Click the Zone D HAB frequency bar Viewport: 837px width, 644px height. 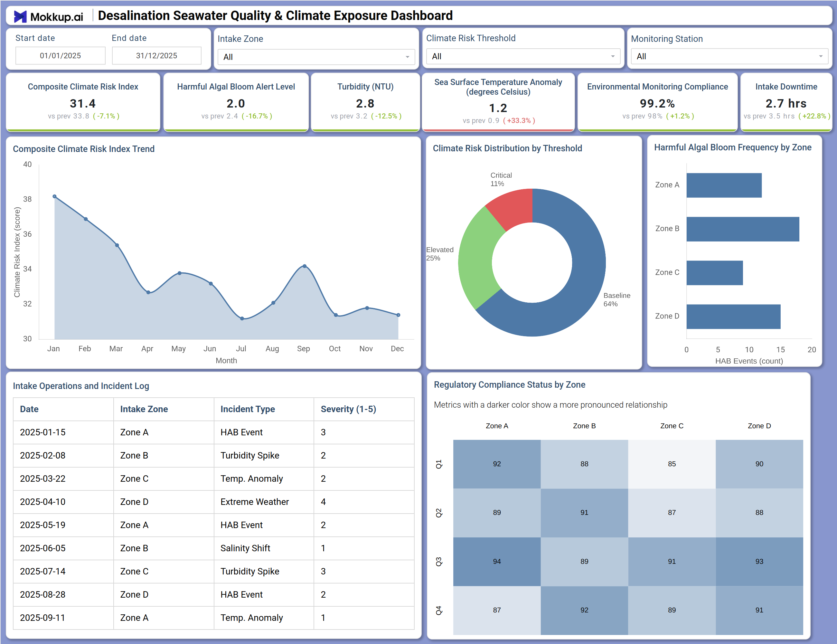[x=734, y=316]
